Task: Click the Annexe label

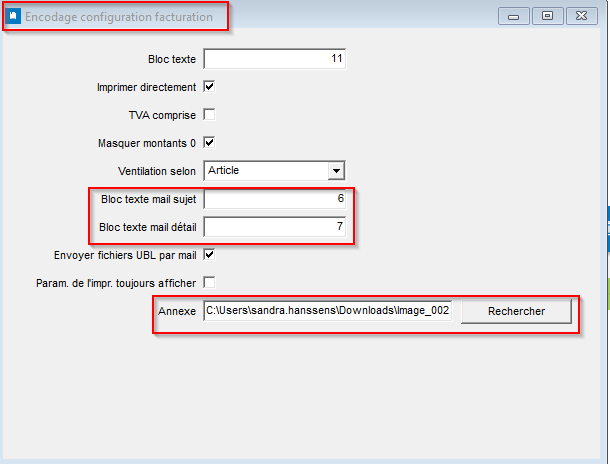Action: (x=177, y=311)
